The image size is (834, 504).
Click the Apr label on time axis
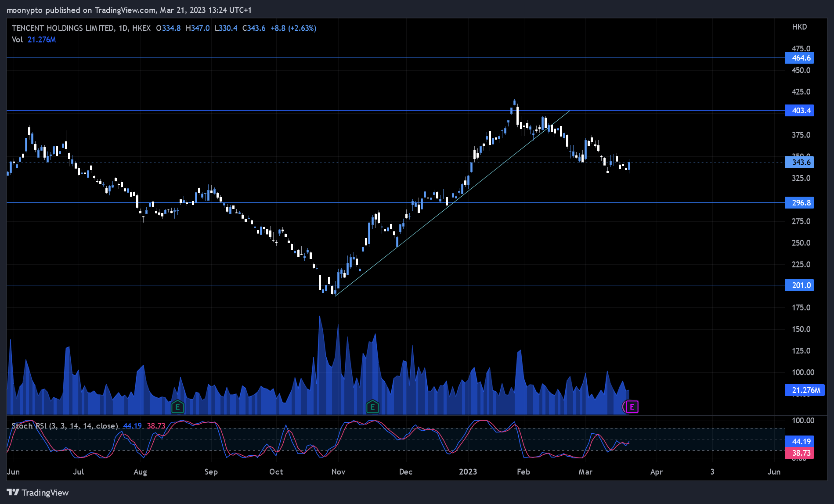pos(656,472)
